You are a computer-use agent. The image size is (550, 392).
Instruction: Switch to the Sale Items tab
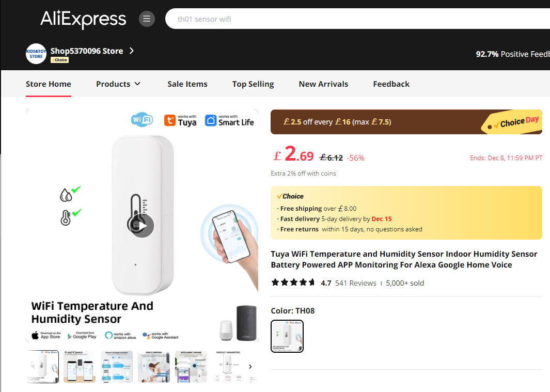187,84
